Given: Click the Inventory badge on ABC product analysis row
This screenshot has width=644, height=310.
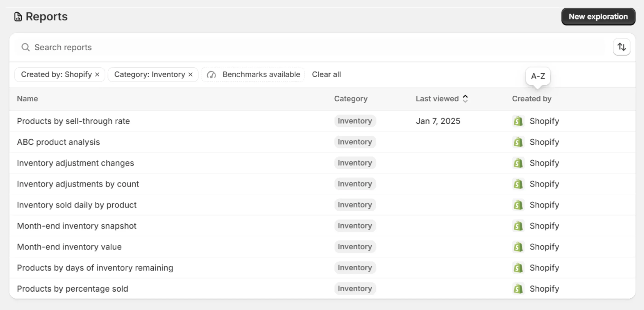Looking at the screenshot, I should tap(355, 142).
